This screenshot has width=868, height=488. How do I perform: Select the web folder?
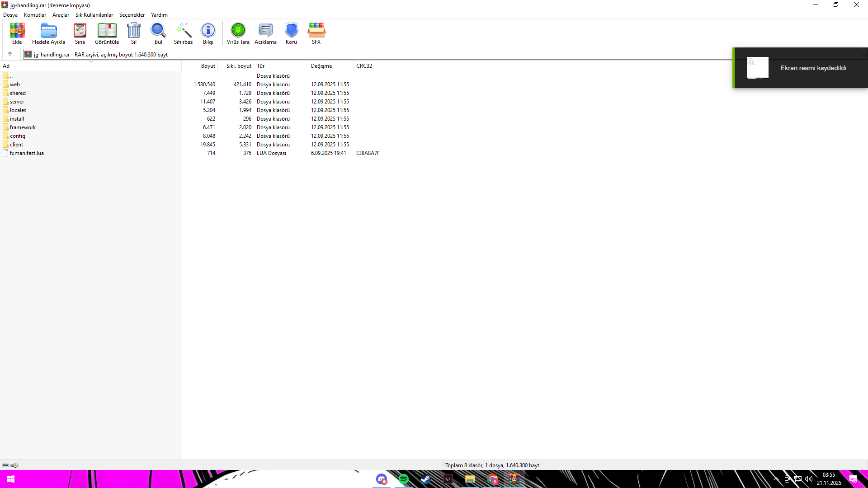pyautogui.click(x=15, y=84)
